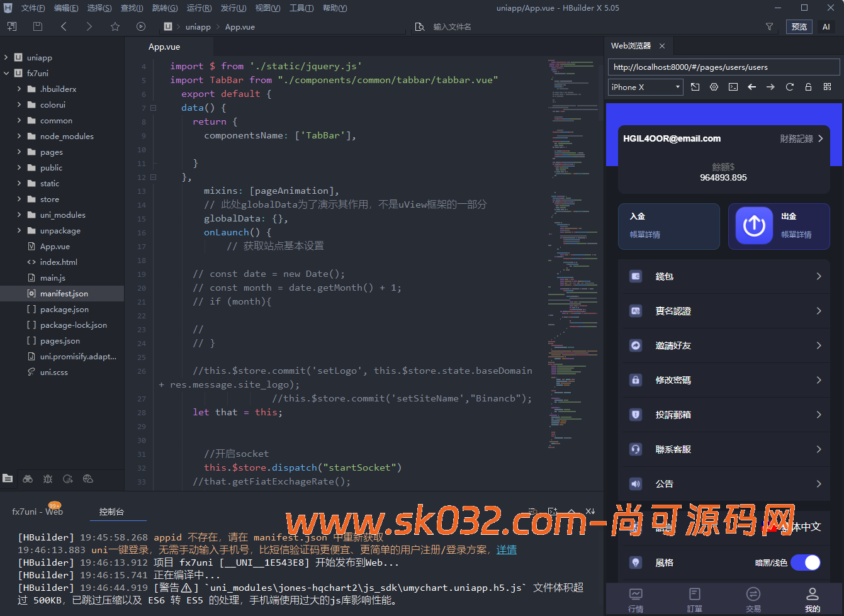Open the 交易 trade tab icon

(753, 594)
